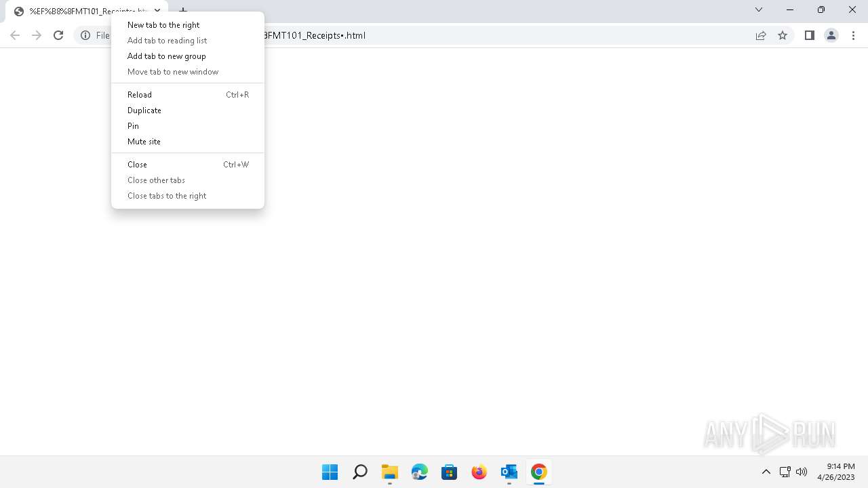Select Add tab to reading list
The width and height of the screenshot is (868, 488).
(x=188, y=41)
